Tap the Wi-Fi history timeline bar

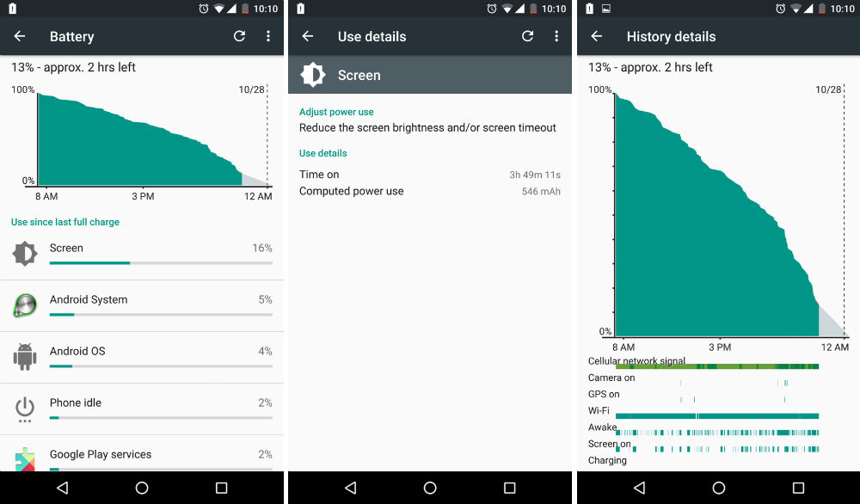[x=717, y=415]
